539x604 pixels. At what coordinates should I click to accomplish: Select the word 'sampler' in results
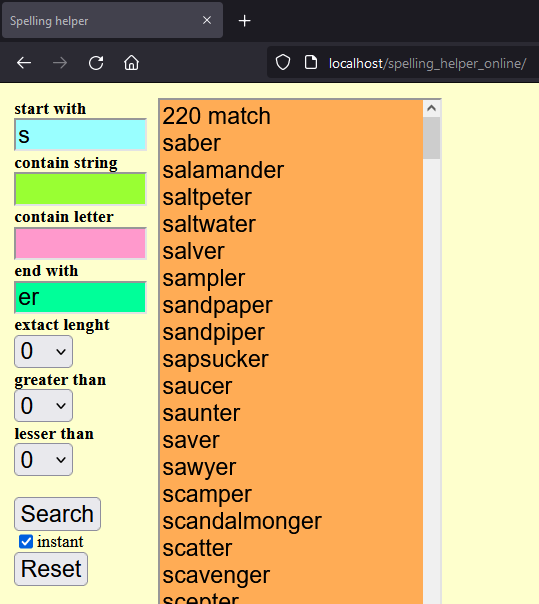coord(203,278)
